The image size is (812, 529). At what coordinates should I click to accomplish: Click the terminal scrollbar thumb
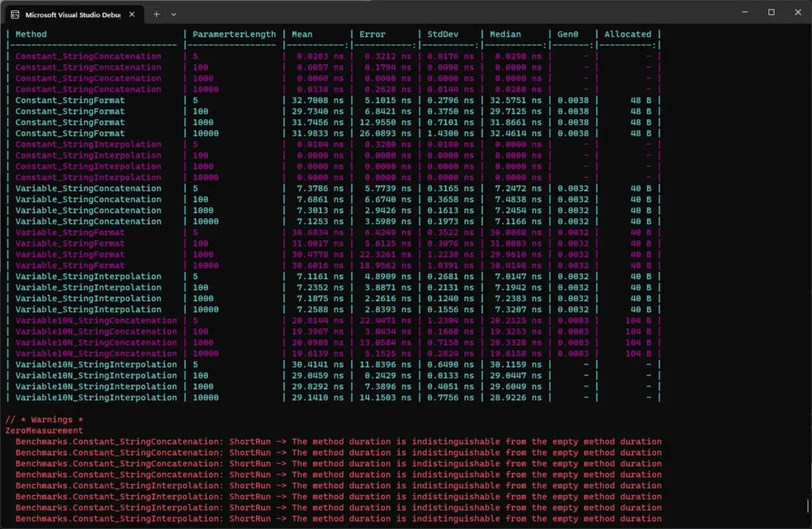pyautogui.click(x=807, y=506)
